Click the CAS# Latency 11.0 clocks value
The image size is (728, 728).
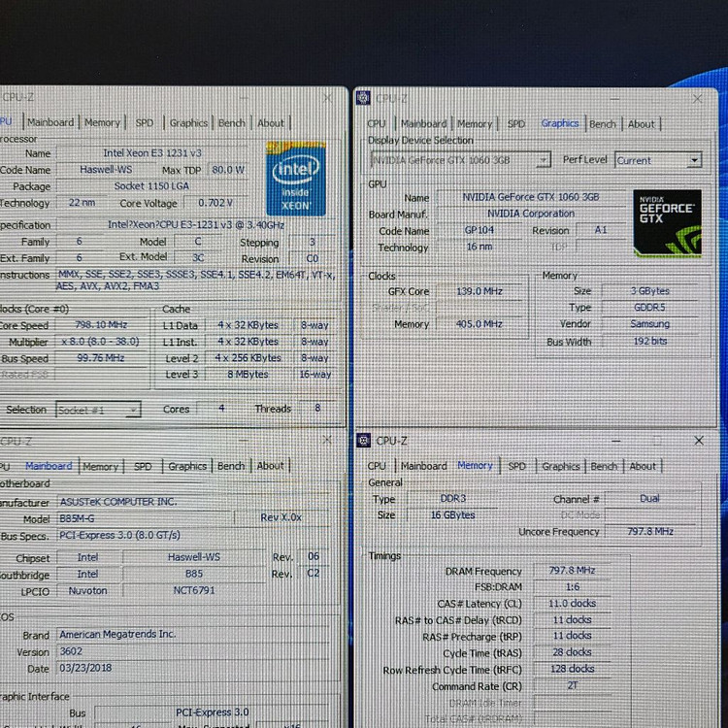tap(572, 603)
